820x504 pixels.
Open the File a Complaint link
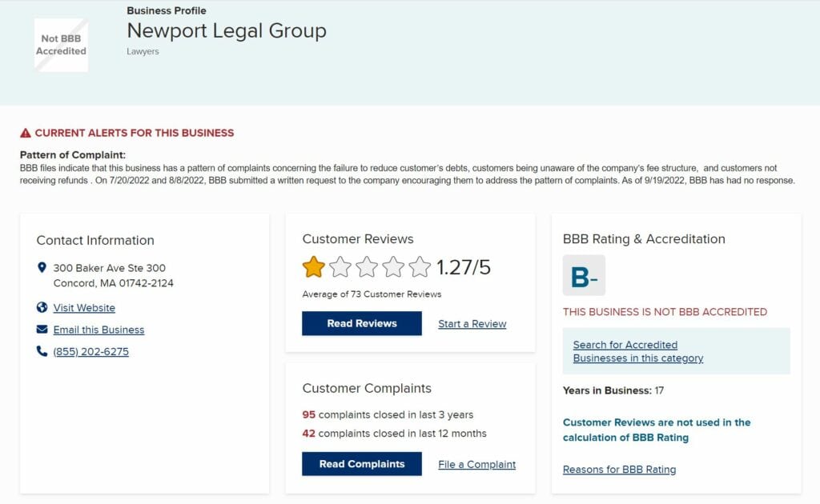click(477, 464)
